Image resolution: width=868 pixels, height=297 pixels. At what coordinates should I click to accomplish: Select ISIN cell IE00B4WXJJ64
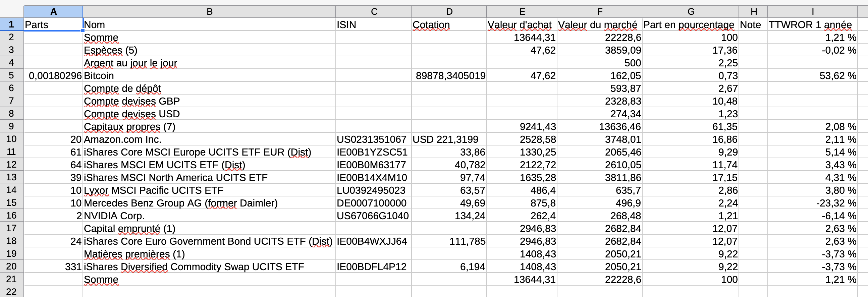point(374,241)
